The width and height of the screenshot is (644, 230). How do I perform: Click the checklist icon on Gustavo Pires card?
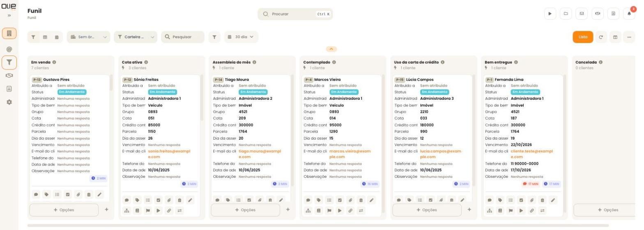[57, 195]
